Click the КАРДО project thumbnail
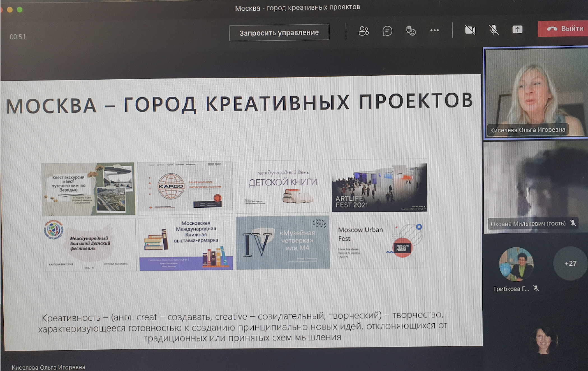 click(185, 187)
